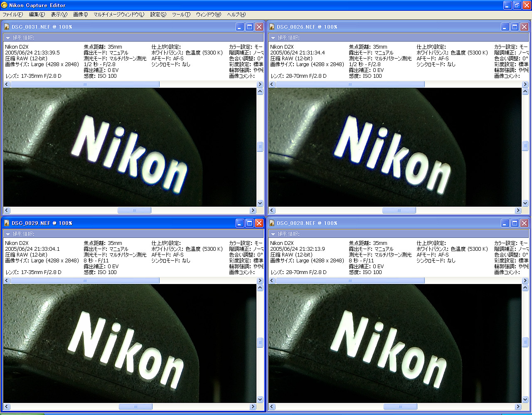This screenshot has width=532, height=415.
Task: Click the DSC_0031.NEF document icon
Action: coord(6,27)
